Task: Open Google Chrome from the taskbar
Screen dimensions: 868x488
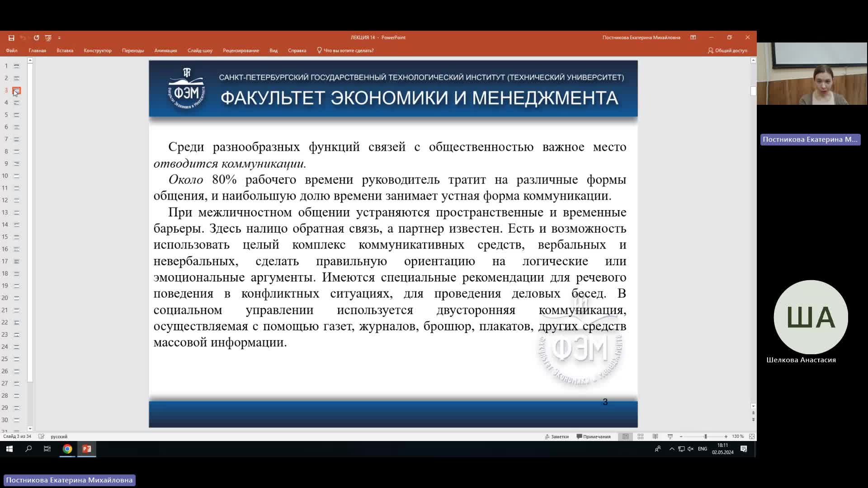Action: 67,449
